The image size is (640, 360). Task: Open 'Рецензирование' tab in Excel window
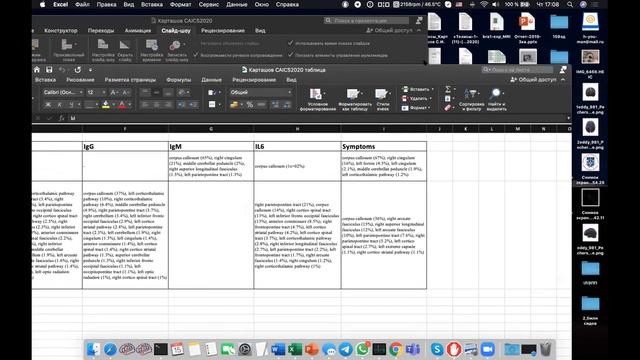click(x=254, y=80)
